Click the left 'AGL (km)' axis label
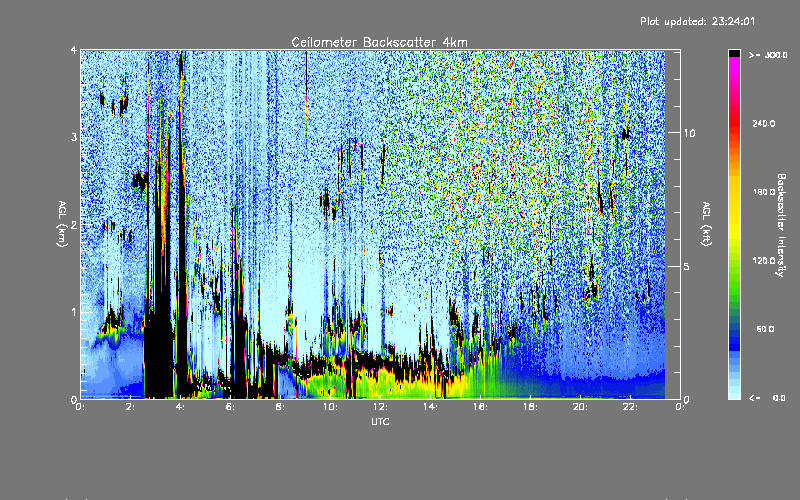Screen dimensions: 800x500 click(x=62, y=224)
